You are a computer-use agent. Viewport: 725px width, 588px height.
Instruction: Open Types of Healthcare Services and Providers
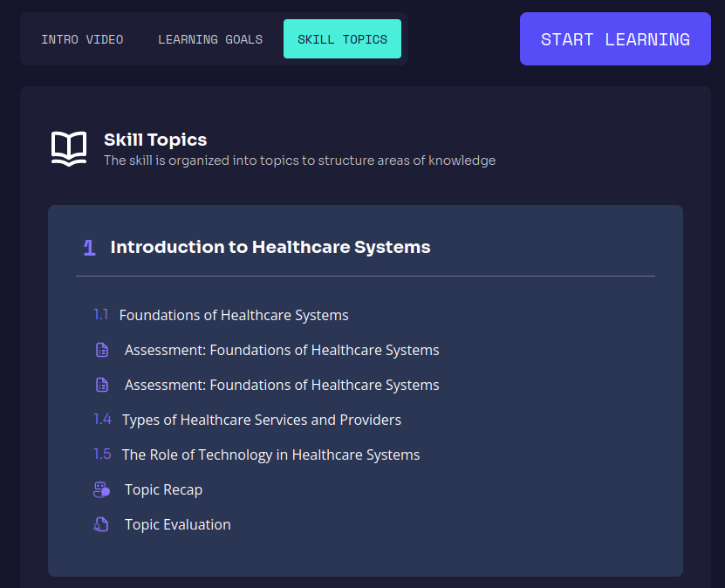[262, 420]
